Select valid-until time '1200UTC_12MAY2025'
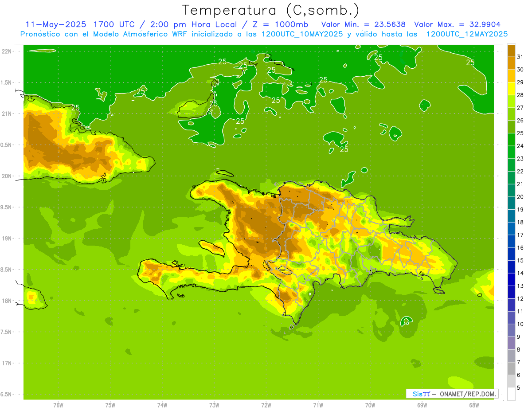 pyautogui.click(x=467, y=34)
